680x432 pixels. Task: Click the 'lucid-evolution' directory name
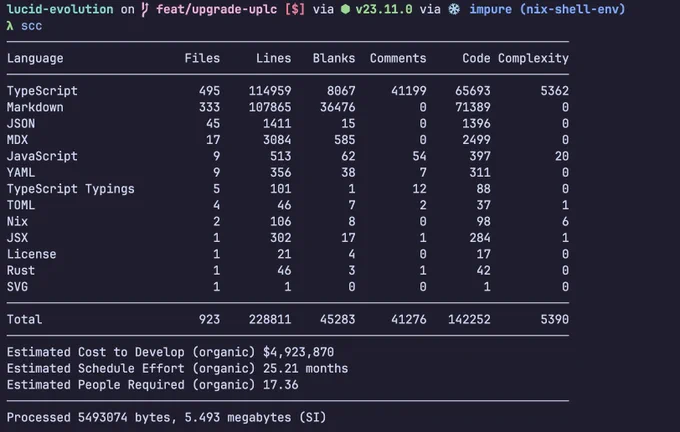coord(60,9)
